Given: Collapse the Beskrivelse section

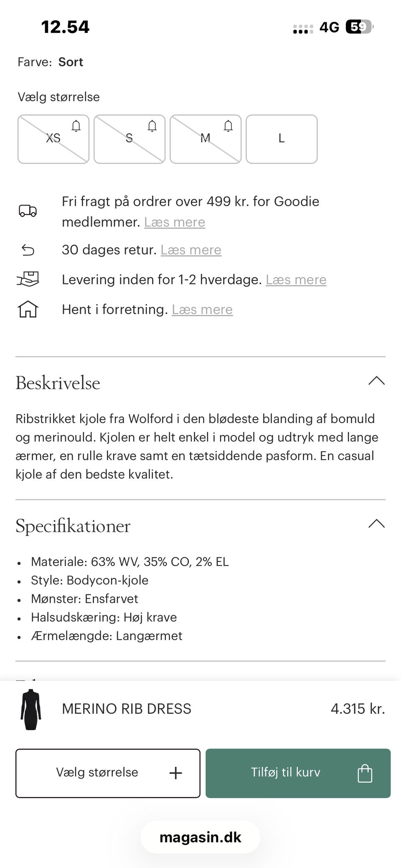Looking at the screenshot, I should 376,381.
